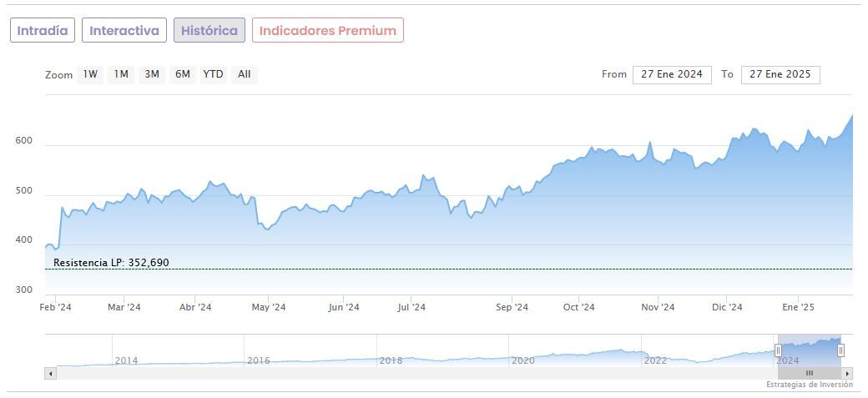This screenshot has width=868, height=398.
Task: Show All historical data
Action: 244,74
